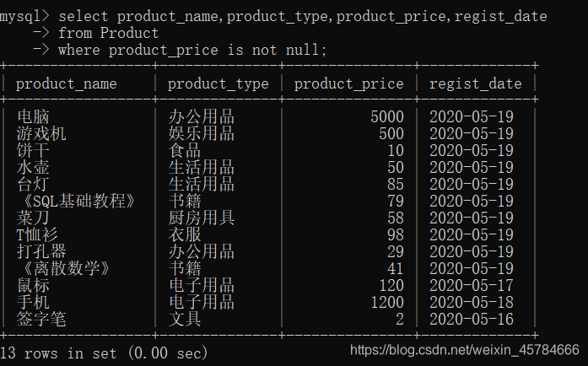The width and height of the screenshot is (588, 366).
Task: Select the product name 台灯
Action: [33, 185]
